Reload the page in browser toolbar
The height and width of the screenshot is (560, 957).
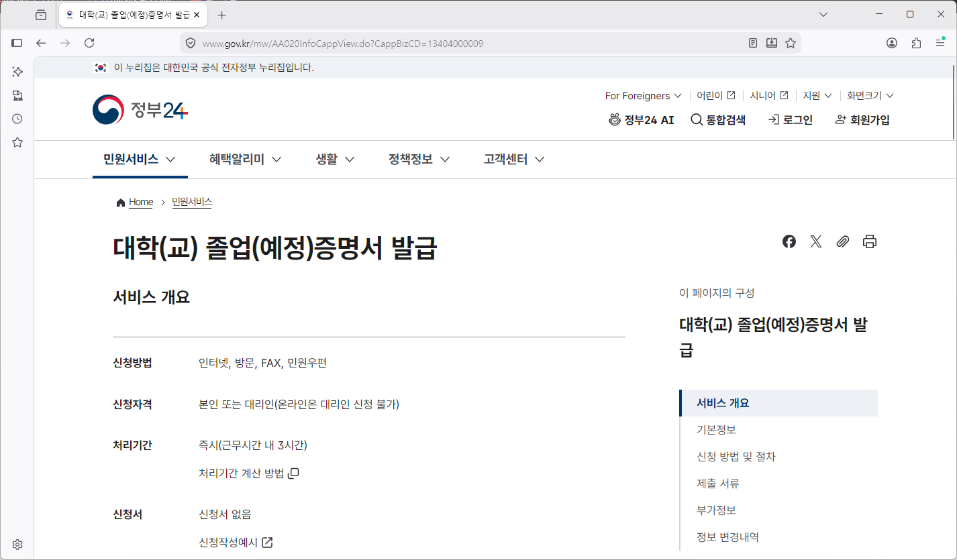[x=89, y=43]
